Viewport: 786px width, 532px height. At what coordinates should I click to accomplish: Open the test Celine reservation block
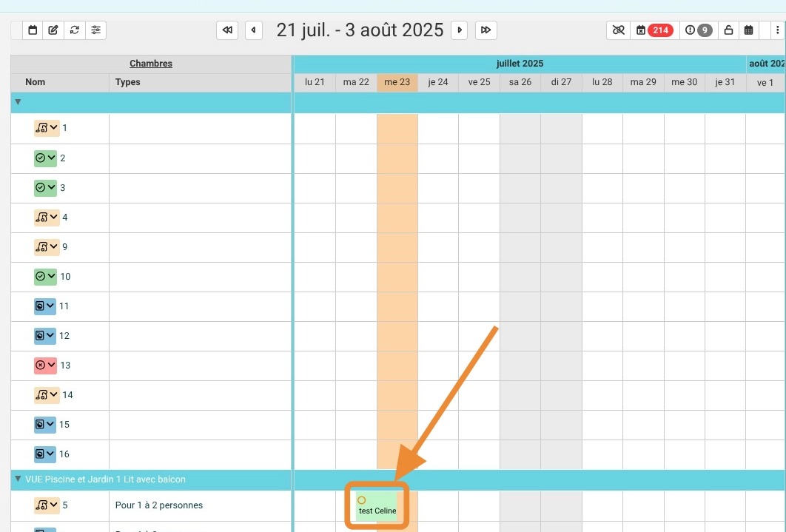point(377,506)
